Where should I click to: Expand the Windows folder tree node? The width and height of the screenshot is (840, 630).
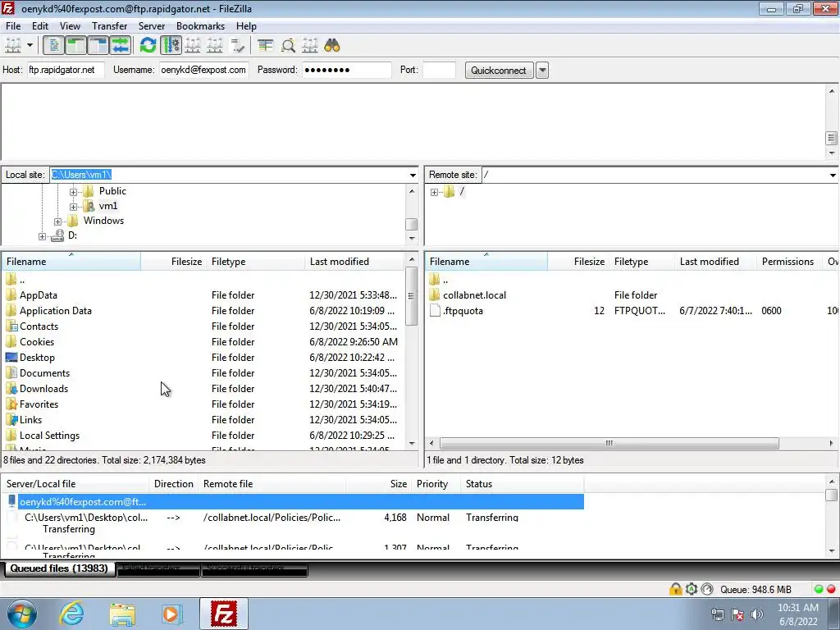click(x=58, y=221)
